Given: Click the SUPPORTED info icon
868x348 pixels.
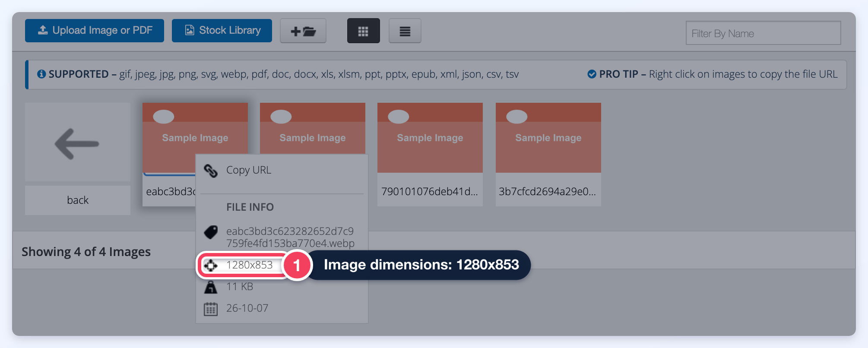Looking at the screenshot, I should pyautogui.click(x=41, y=74).
